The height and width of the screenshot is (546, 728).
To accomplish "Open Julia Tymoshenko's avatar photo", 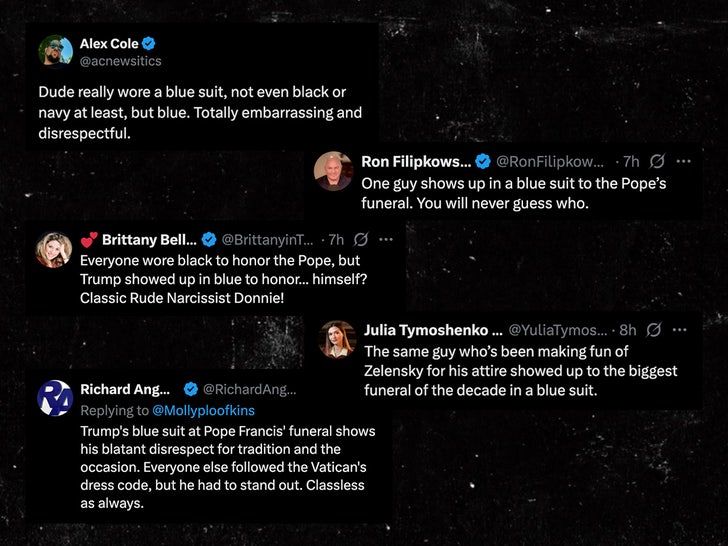I will tap(337, 338).
